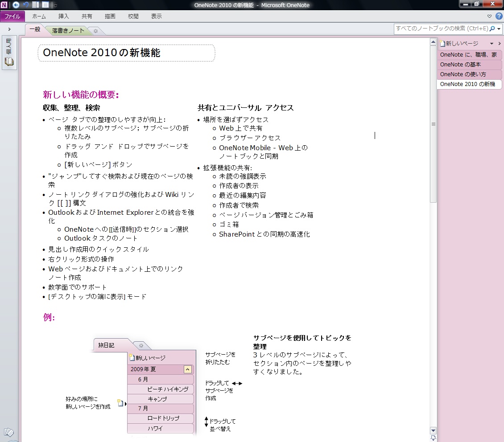504x442 pixels.
Task: Click bullet "作成者で検索"
Action: (x=239, y=205)
